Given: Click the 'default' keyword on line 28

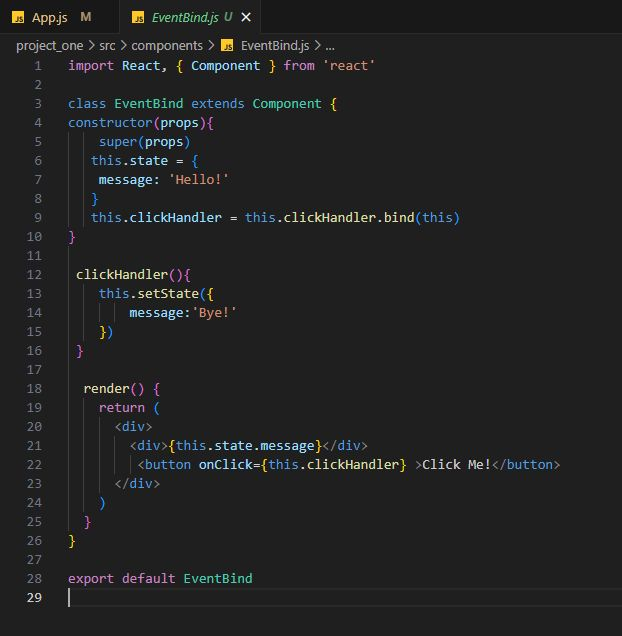Looking at the screenshot, I should click(x=149, y=578).
